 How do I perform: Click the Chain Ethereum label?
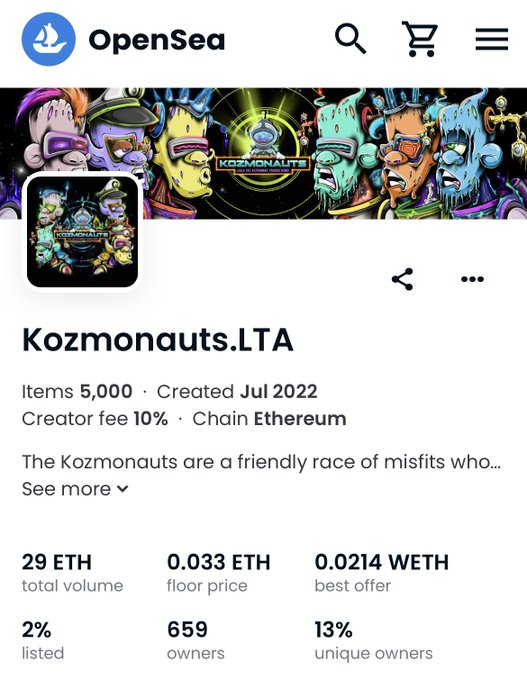pyautogui.click(x=269, y=419)
